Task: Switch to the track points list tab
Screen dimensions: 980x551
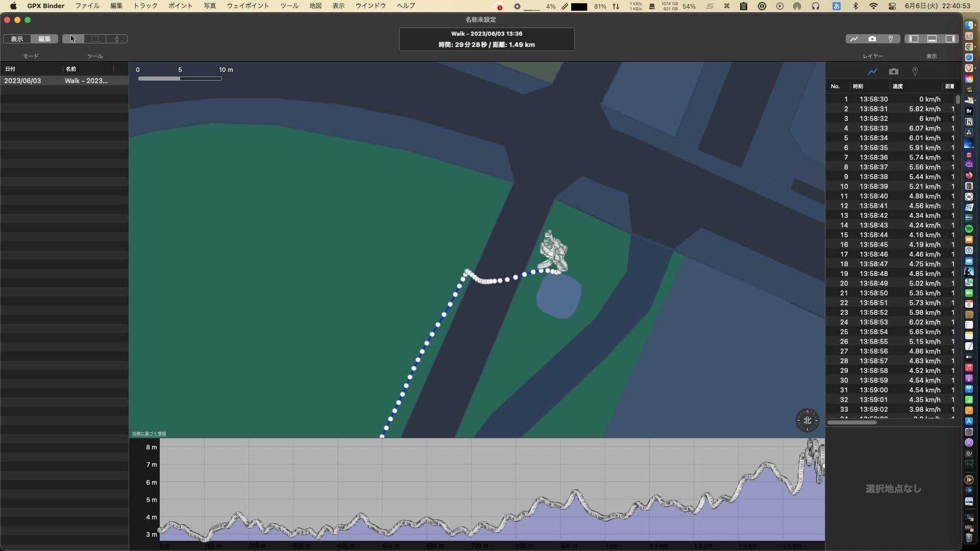Action: (x=872, y=71)
